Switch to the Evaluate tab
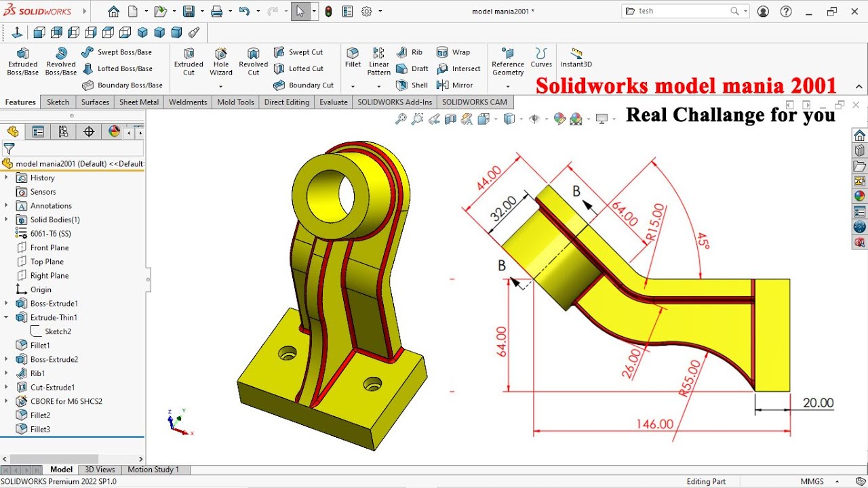 click(x=334, y=102)
